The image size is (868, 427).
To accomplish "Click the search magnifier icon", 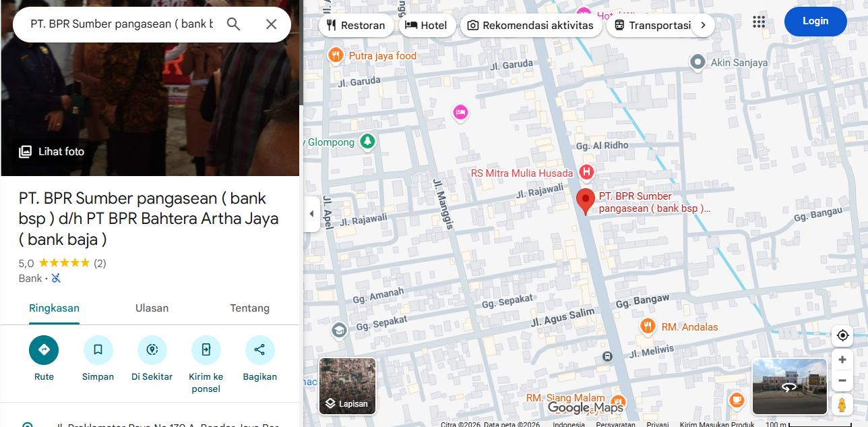I will coord(233,24).
